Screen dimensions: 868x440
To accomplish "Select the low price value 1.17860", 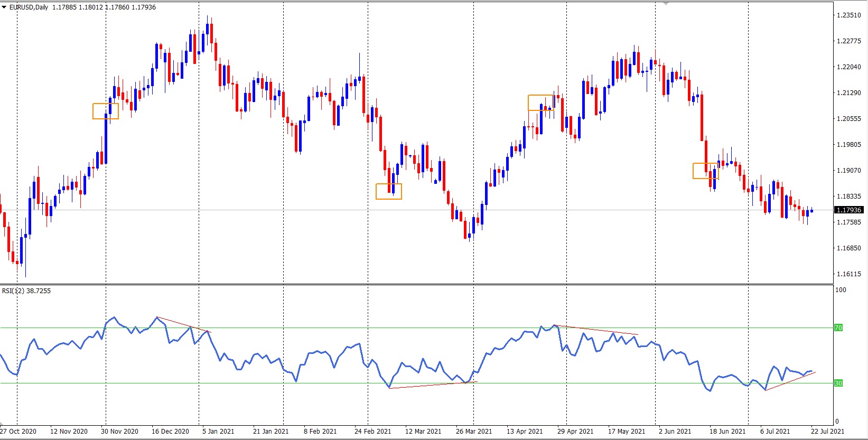I will click(x=117, y=7).
